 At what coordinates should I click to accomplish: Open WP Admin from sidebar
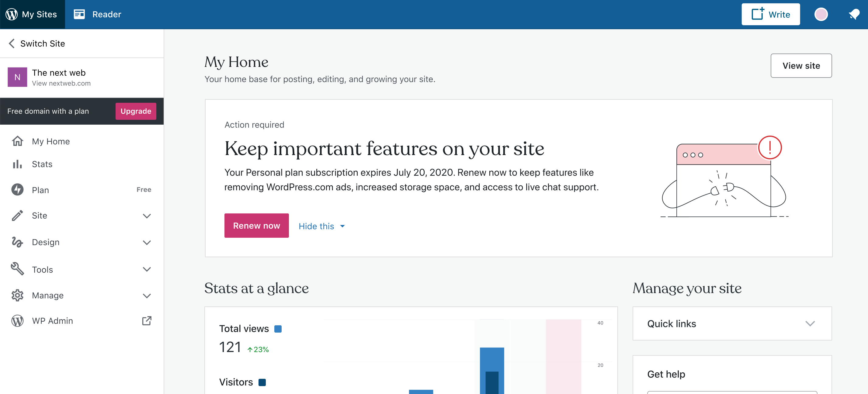point(82,321)
